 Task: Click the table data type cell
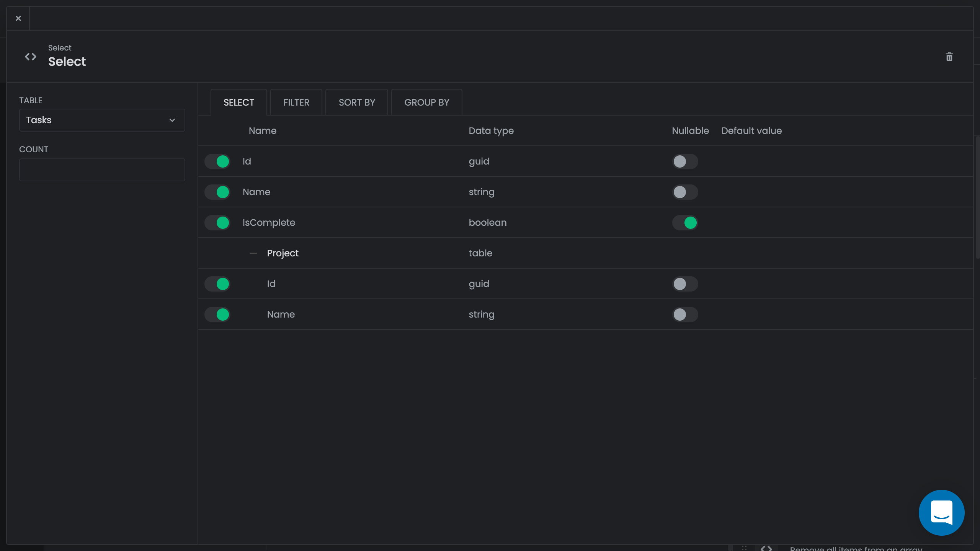480,253
